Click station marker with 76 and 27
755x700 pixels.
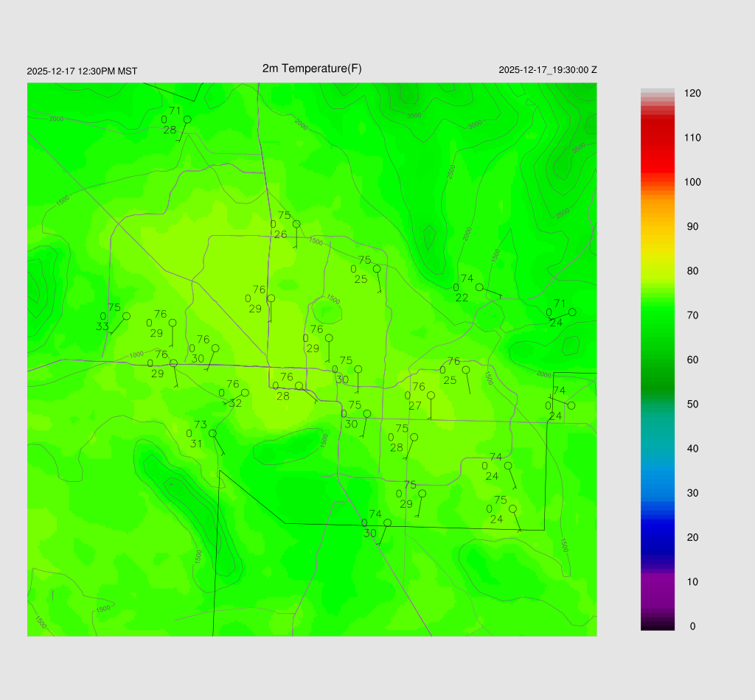tap(431, 396)
